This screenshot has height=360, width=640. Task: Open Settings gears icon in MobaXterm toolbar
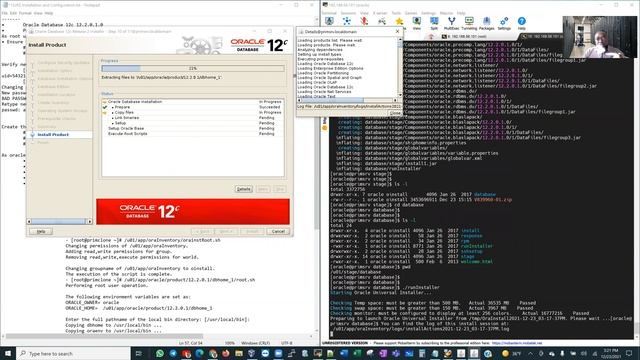coord(504,23)
